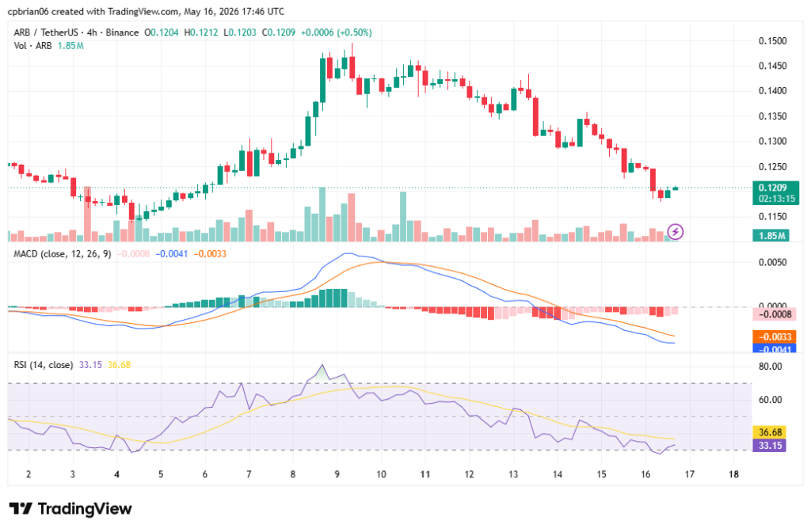Click the purple RSI value tag 33.15
Image resolution: width=811 pixels, height=532 pixels.
(769, 445)
